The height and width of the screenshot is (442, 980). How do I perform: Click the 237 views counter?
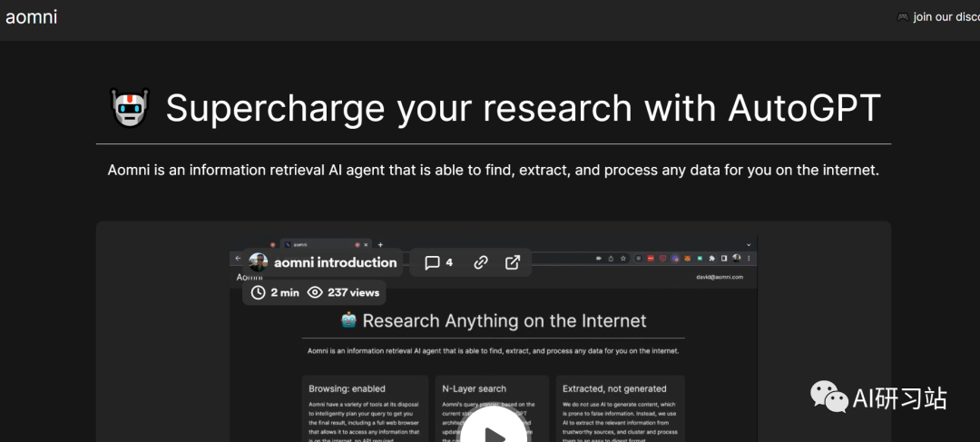click(x=343, y=292)
